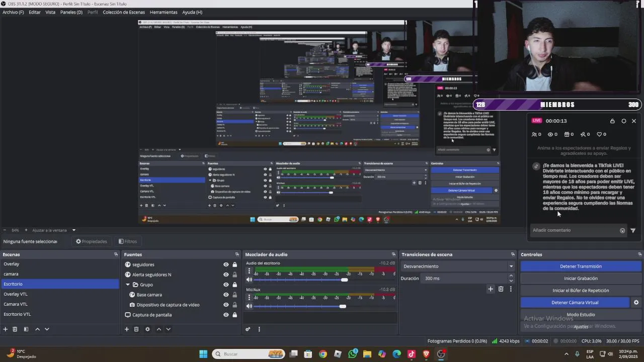Open Paneles menu

tap(71, 12)
